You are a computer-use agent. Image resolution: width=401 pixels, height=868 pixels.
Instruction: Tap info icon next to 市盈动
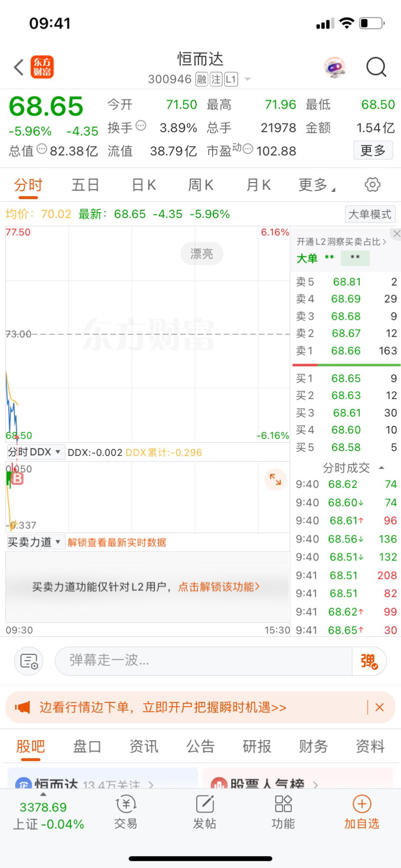pyautogui.click(x=247, y=149)
